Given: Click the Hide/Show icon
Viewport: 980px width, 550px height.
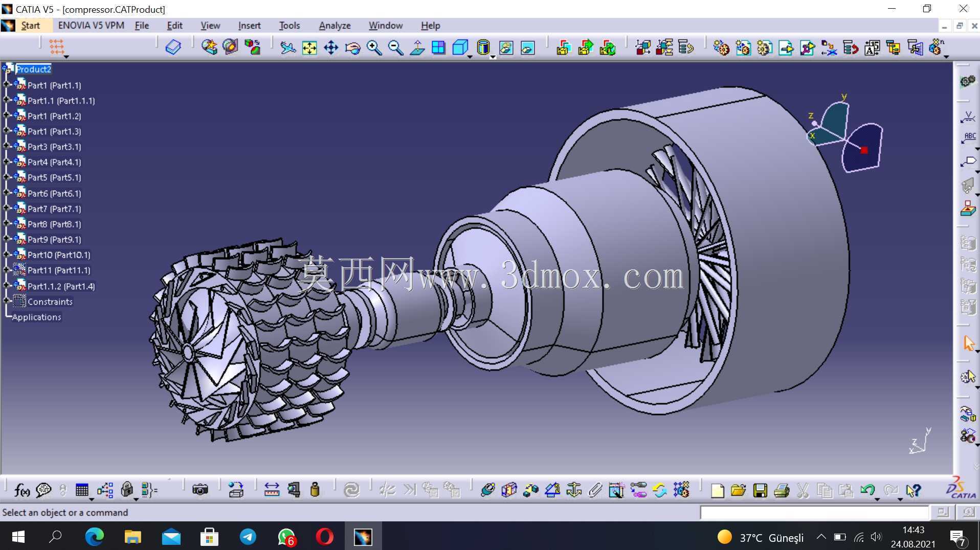Looking at the screenshot, I should (x=506, y=48).
